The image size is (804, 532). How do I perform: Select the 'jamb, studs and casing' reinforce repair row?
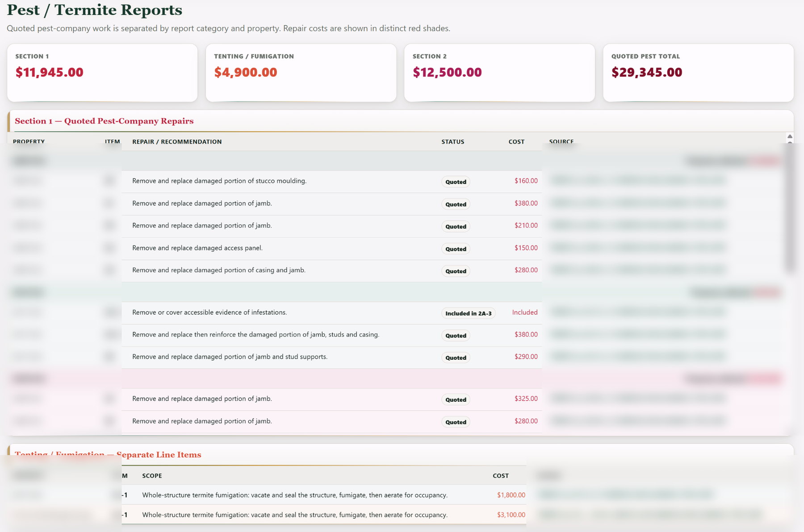(x=255, y=334)
